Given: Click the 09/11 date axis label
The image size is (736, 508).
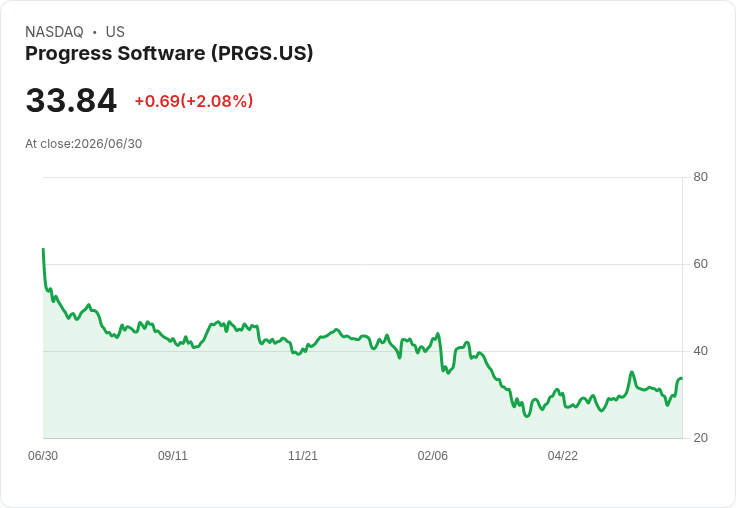Looking at the screenshot, I should (173, 456).
